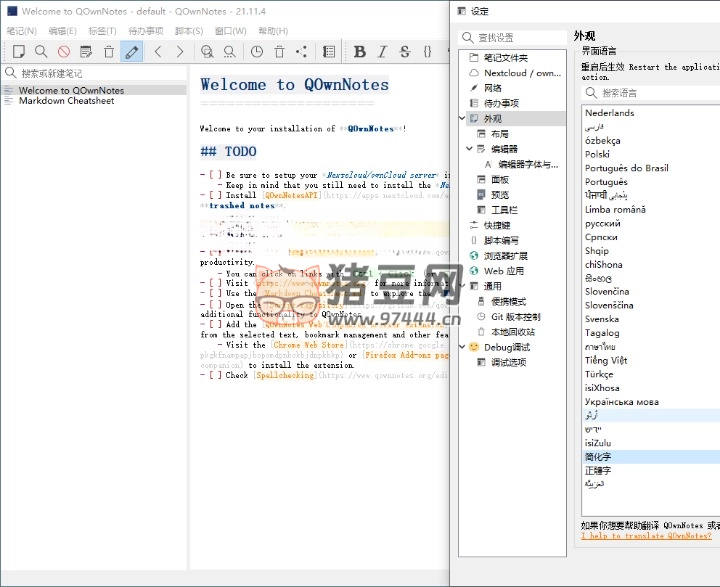Open Git 版本控制 settings page
Viewport: 720px width, 587px height.
tap(515, 317)
